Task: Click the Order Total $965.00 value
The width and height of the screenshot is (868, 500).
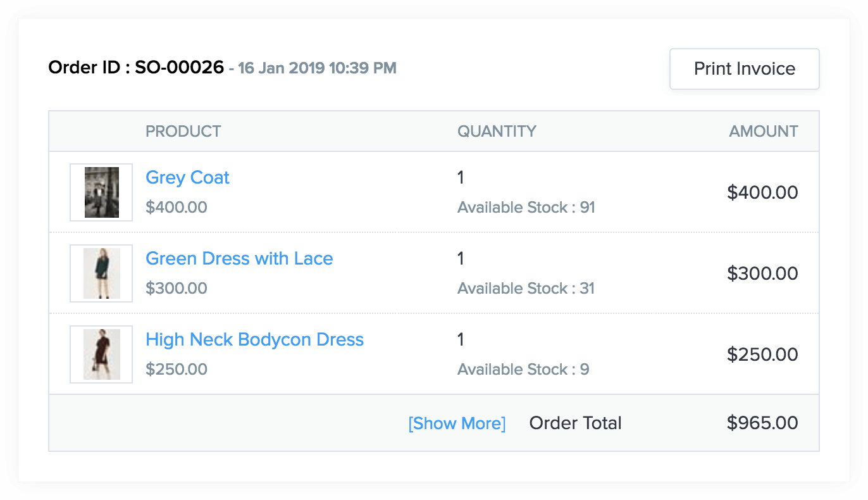Action: (x=762, y=423)
